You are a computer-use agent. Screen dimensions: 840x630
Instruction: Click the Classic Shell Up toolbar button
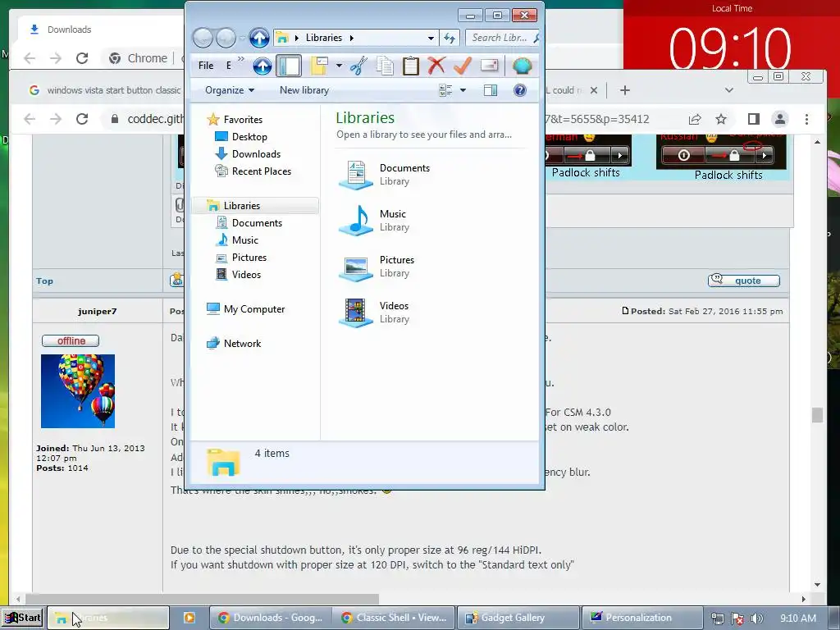tap(262, 66)
